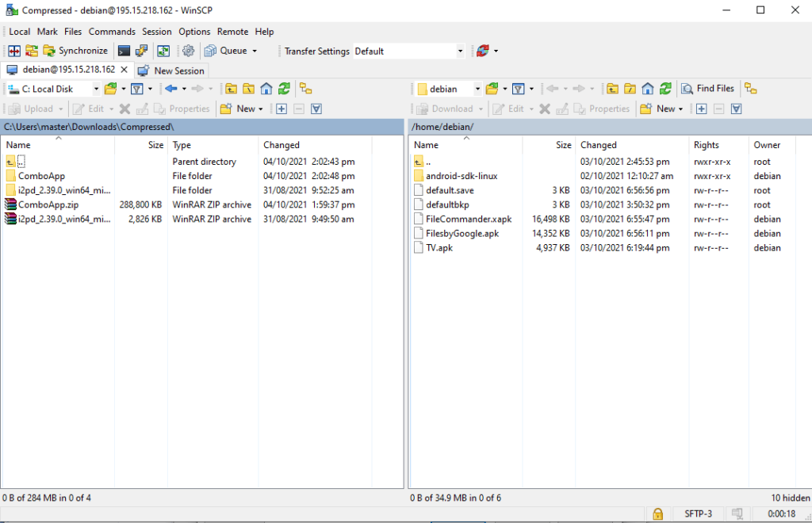
Task: Open the remote New dropdown
Action: point(662,109)
